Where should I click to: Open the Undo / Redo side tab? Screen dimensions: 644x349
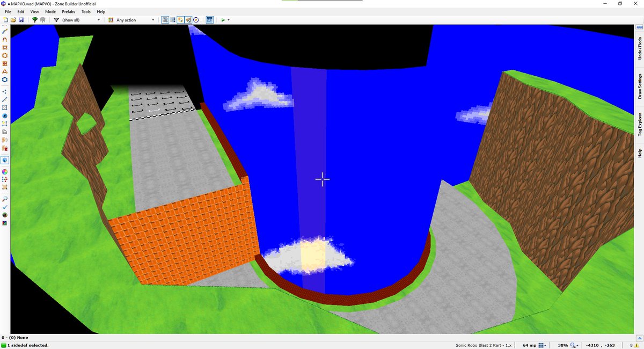click(640, 48)
